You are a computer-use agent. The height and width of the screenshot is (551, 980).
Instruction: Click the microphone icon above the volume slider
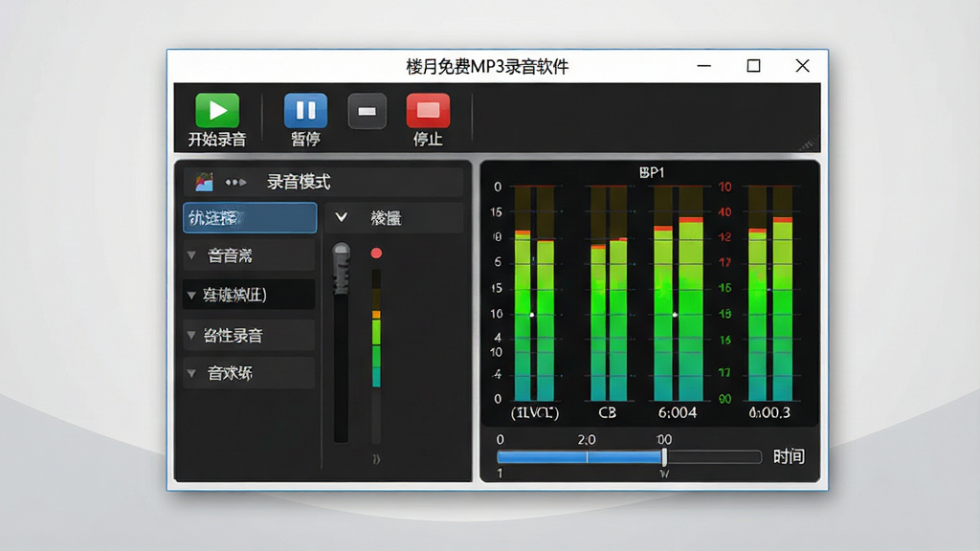pyautogui.click(x=342, y=269)
